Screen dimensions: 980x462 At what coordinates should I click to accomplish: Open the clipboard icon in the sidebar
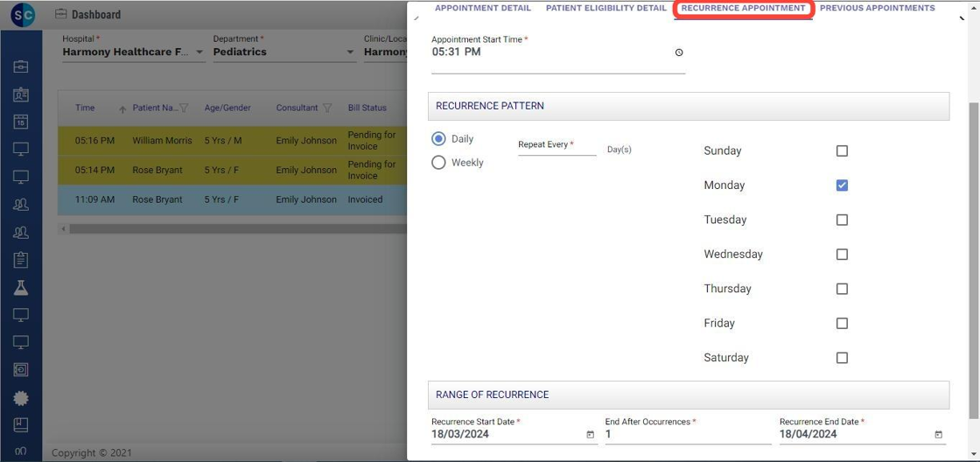point(21,260)
